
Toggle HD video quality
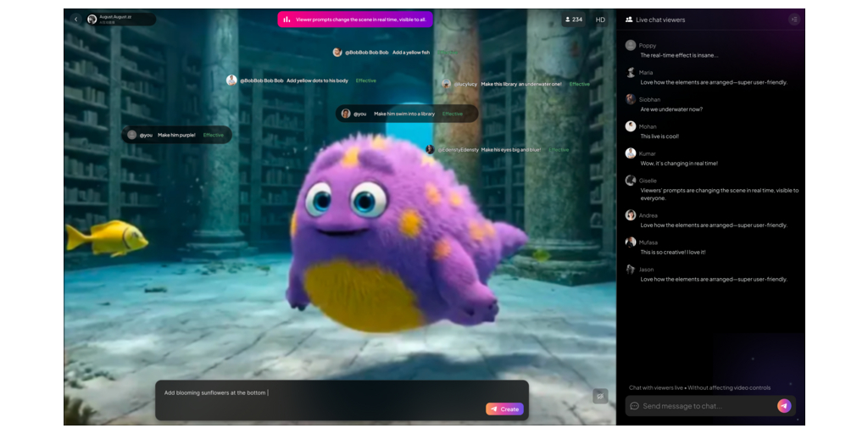point(600,19)
